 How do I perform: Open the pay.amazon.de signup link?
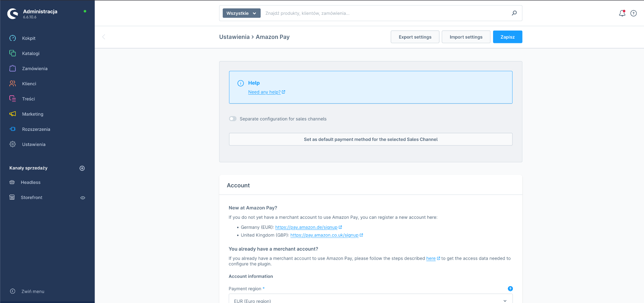pyautogui.click(x=306, y=227)
